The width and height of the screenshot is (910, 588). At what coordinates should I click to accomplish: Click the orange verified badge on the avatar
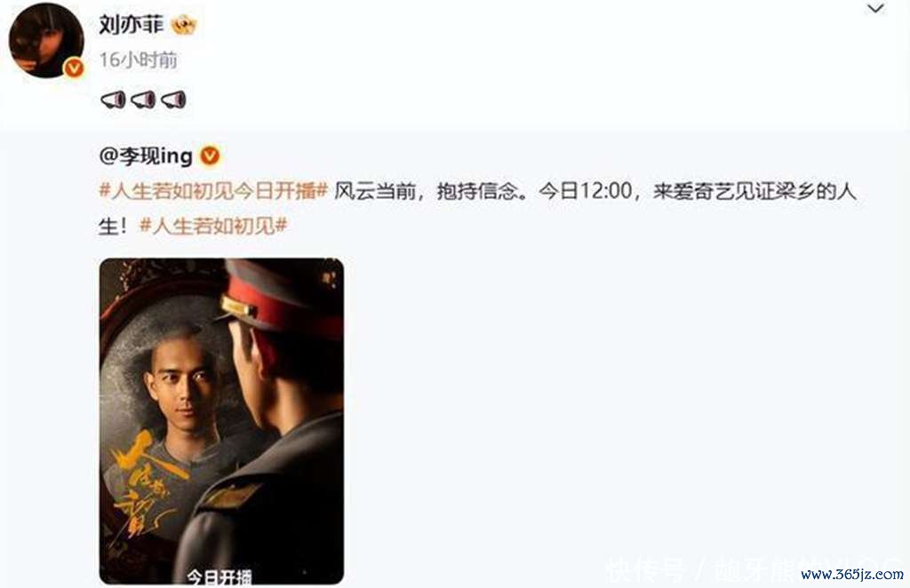(x=74, y=68)
